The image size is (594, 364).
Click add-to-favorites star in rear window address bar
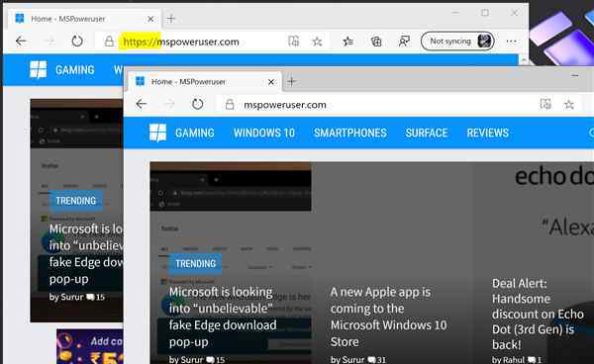tap(317, 41)
